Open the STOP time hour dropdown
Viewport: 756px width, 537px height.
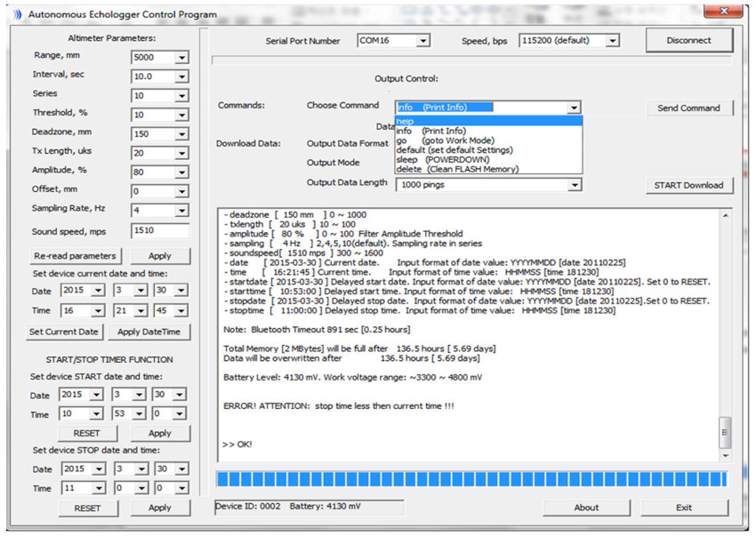pos(99,489)
